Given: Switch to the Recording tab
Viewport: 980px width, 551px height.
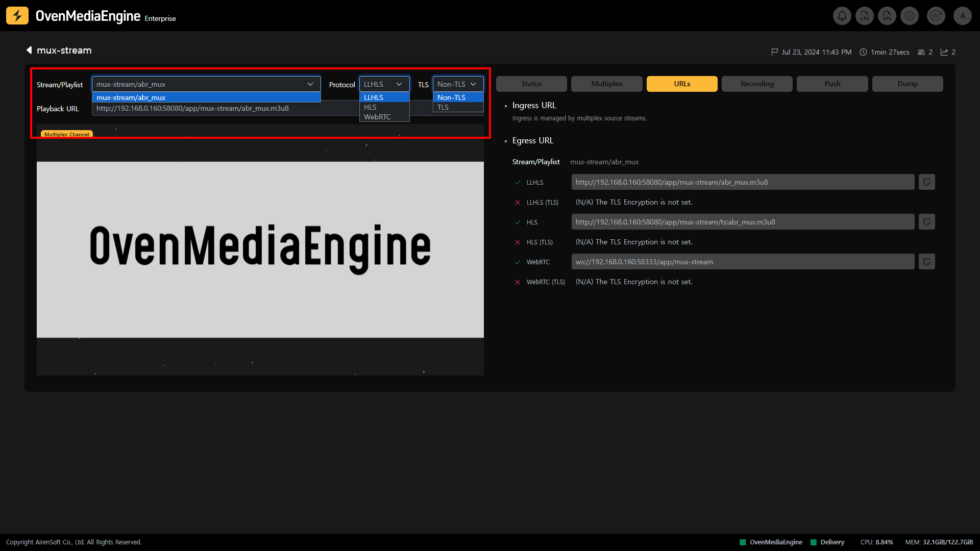Looking at the screenshot, I should coord(757,84).
